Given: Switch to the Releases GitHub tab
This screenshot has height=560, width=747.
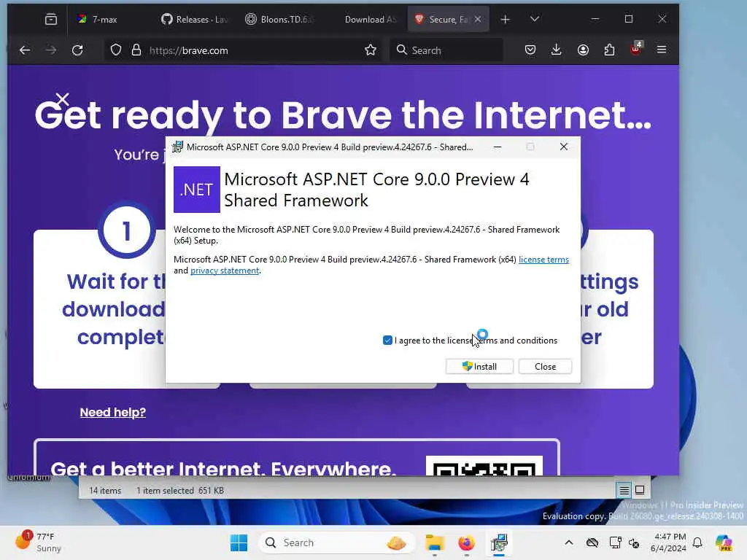Looking at the screenshot, I should [x=195, y=20].
